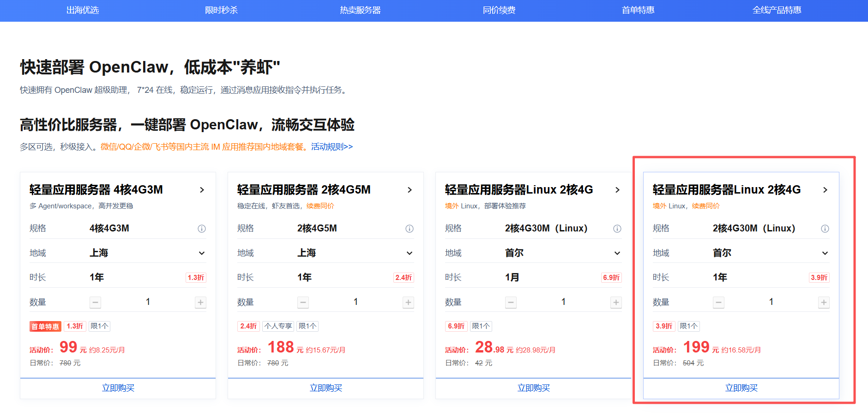Click 立即购买 for 4核4G3M server
Image resolution: width=868 pixels, height=413 pixels.
point(118,388)
